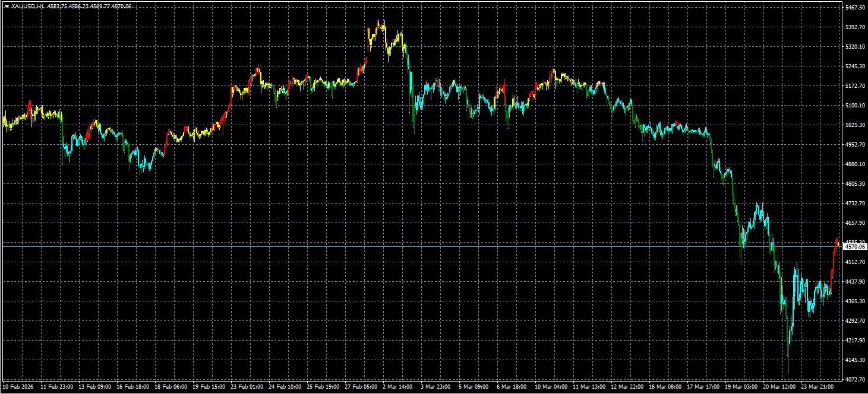Click the 2 Mar 14:00 time axis label

(398, 387)
